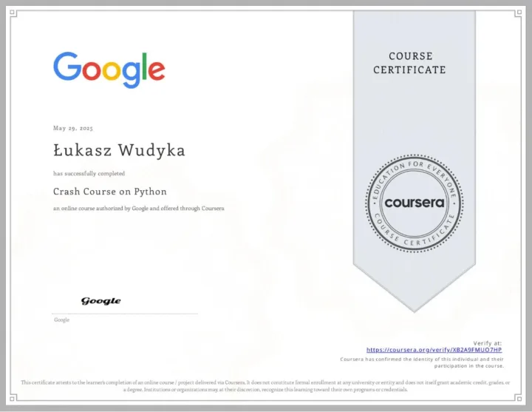Click the COURSE CERTIFICATE heading

[409, 63]
